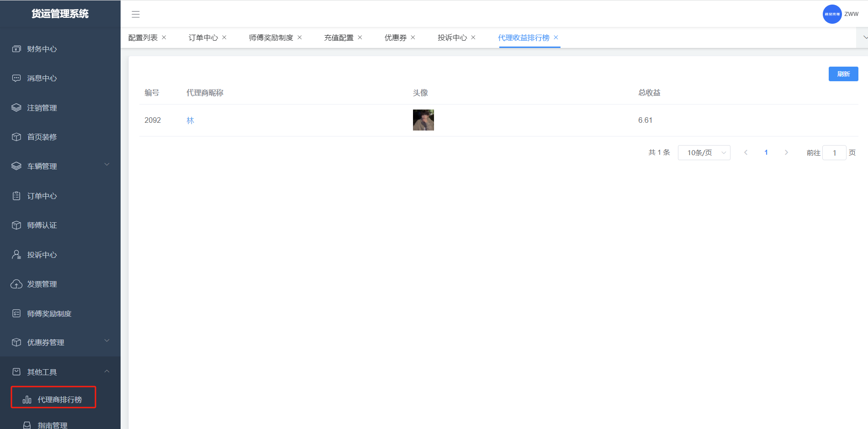Click the 订单中心 clipboard icon in sidebar
868x429 pixels.
pos(16,196)
